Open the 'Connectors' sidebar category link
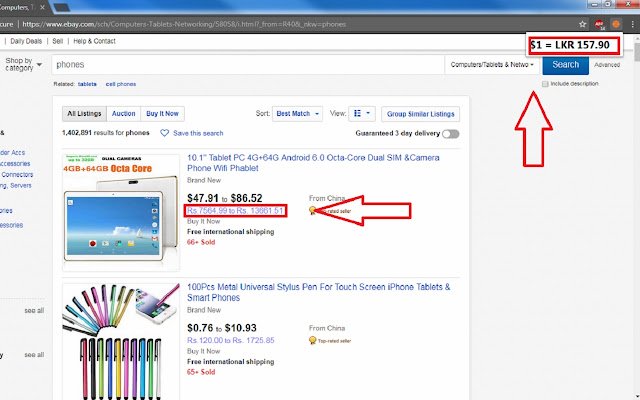The width and height of the screenshot is (640, 400). click(17, 175)
